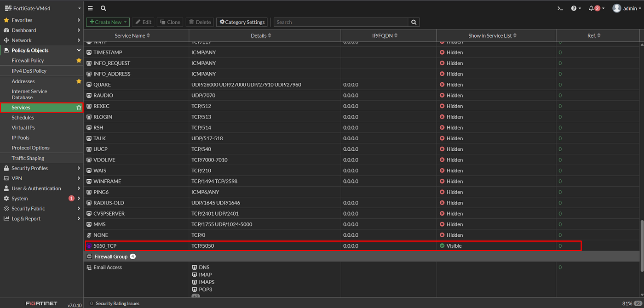
Task: Click the Clone button
Action: (x=170, y=22)
